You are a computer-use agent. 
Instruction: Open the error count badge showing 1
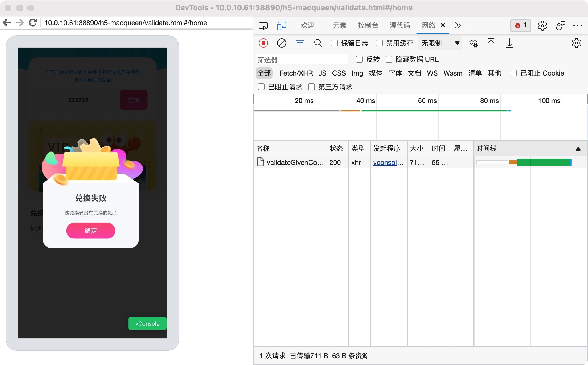(521, 26)
